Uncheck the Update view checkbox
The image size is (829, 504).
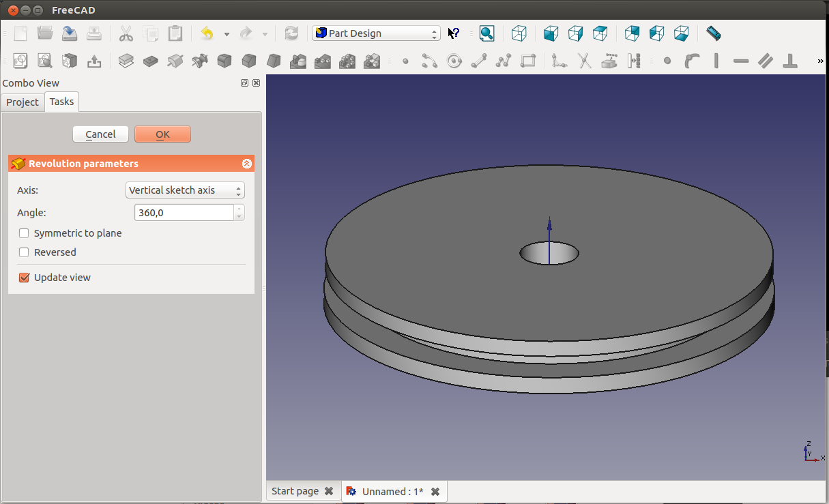point(25,278)
